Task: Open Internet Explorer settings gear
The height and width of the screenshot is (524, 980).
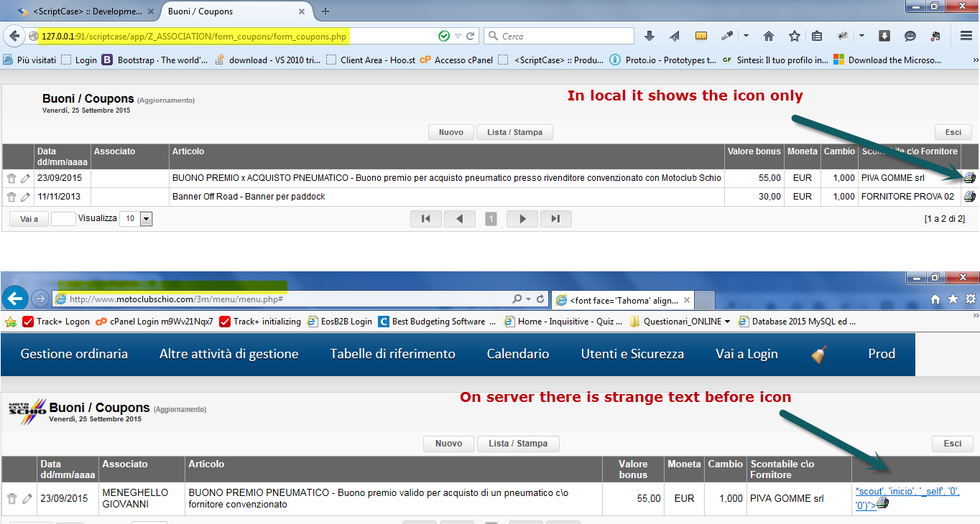Action: [x=970, y=299]
